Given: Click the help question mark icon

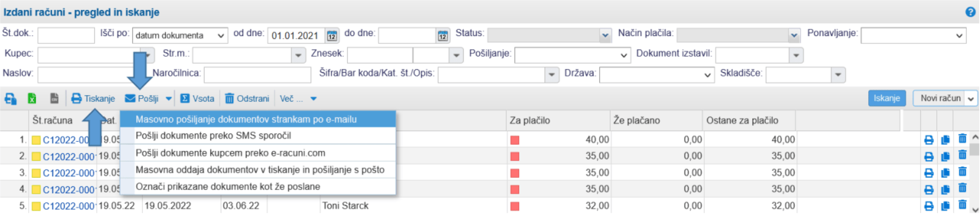Looking at the screenshot, I should click(970, 12).
